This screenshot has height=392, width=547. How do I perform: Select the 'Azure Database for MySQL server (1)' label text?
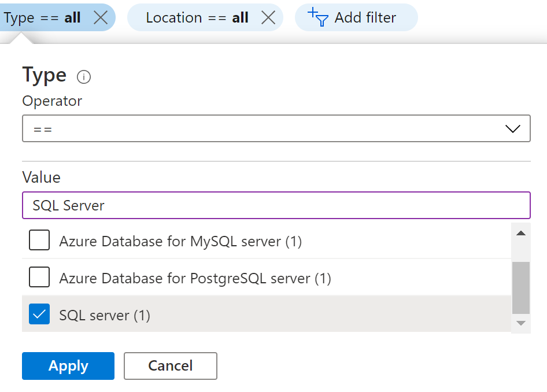pyautogui.click(x=180, y=241)
